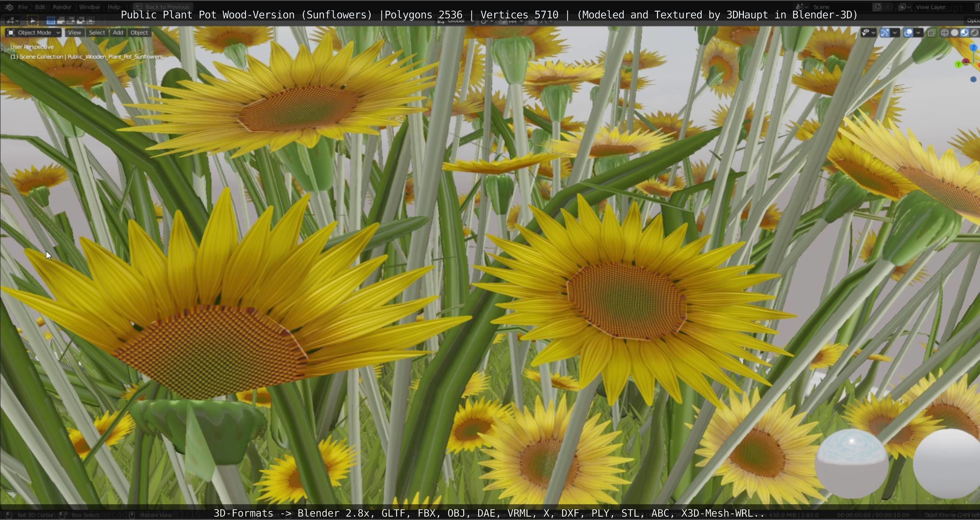
Task: Click the Blender logo icon
Action: click(9, 7)
